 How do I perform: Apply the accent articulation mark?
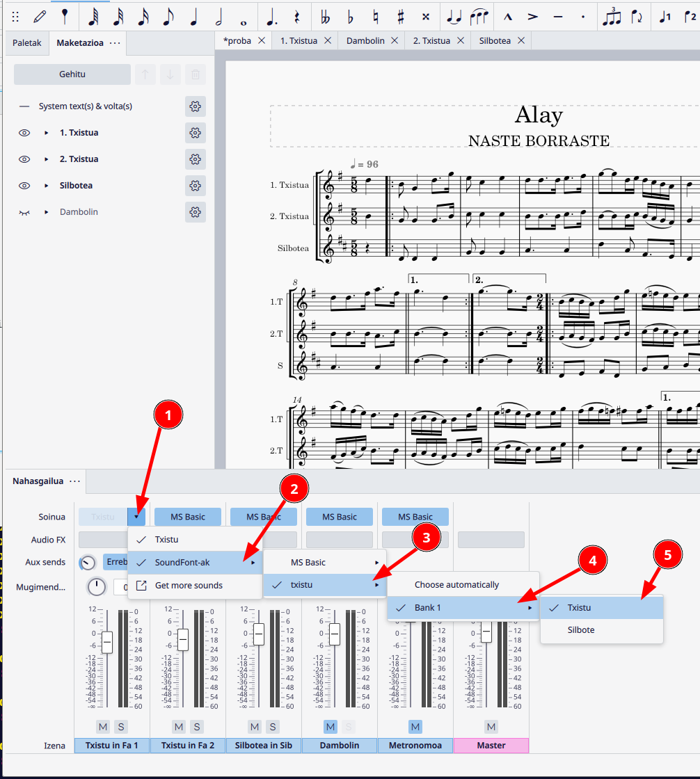pos(533,15)
